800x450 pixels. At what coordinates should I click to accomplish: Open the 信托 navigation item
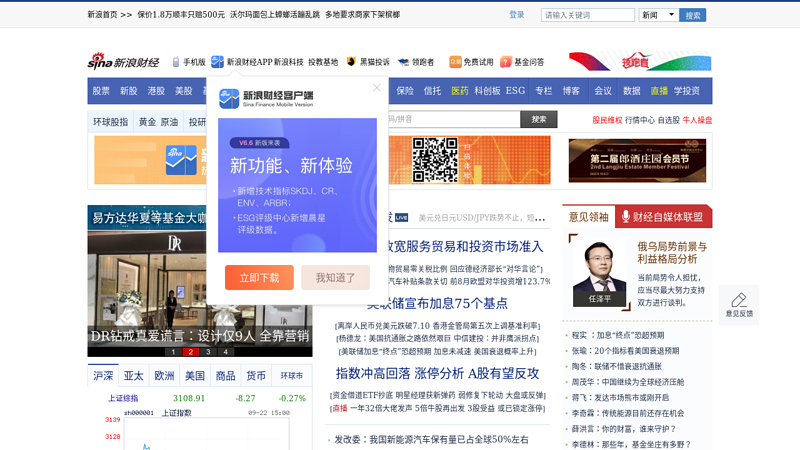click(x=432, y=91)
